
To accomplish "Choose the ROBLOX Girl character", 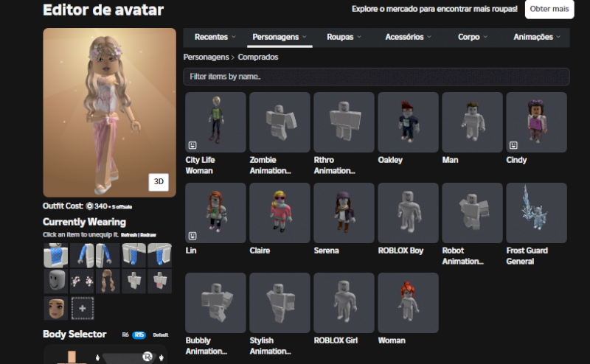I will pyautogui.click(x=344, y=303).
